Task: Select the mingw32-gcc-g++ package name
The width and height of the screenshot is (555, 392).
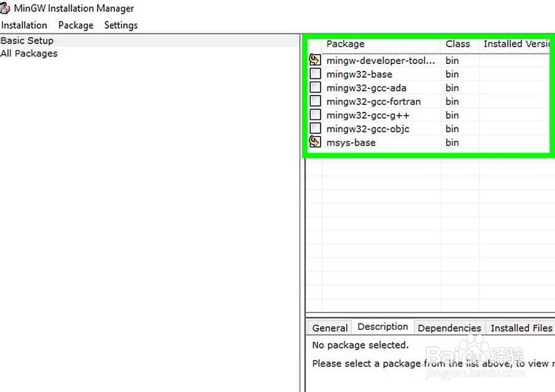Action: pos(368,116)
